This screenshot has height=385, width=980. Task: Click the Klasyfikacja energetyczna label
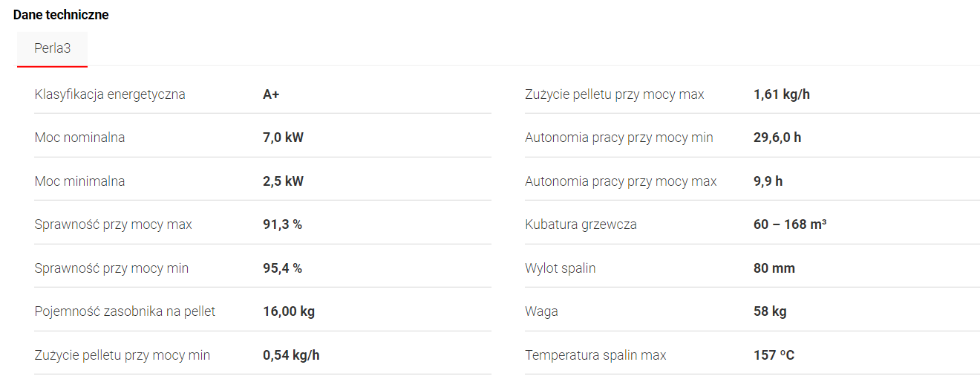click(110, 94)
